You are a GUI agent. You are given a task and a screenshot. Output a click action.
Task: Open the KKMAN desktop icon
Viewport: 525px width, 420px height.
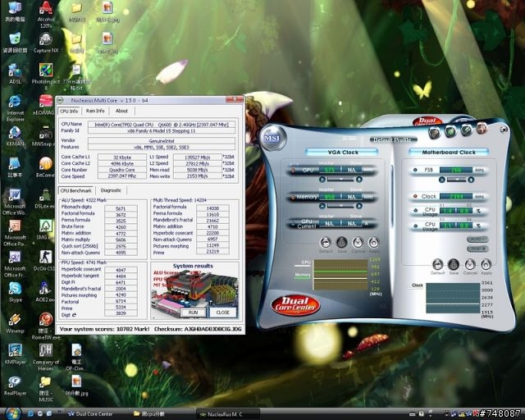click(15, 136)
